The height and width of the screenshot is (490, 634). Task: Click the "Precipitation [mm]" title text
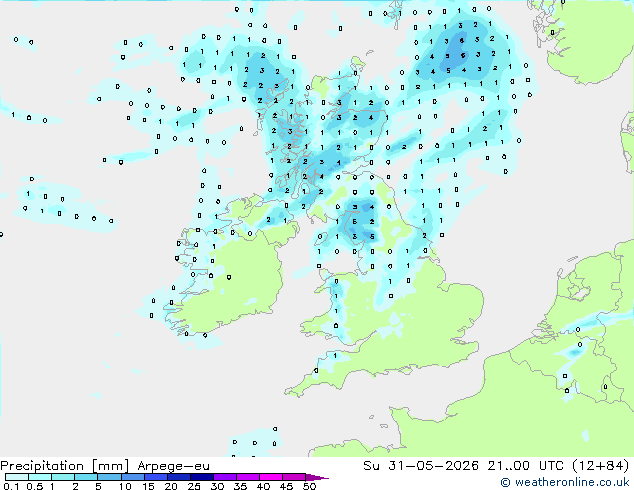(65, 466)
